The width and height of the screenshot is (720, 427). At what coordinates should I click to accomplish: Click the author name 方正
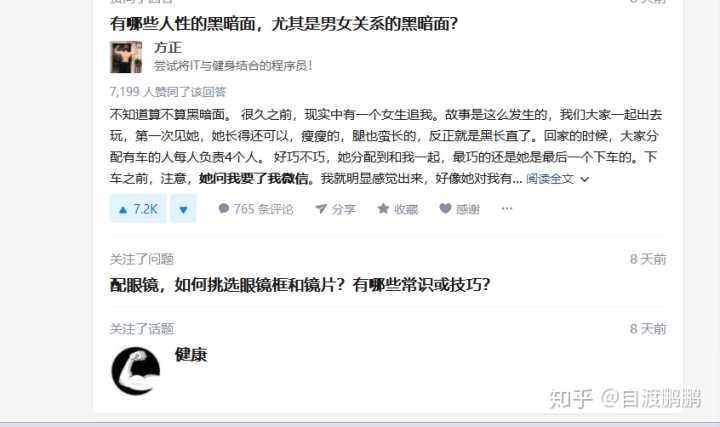click(168, 48)
